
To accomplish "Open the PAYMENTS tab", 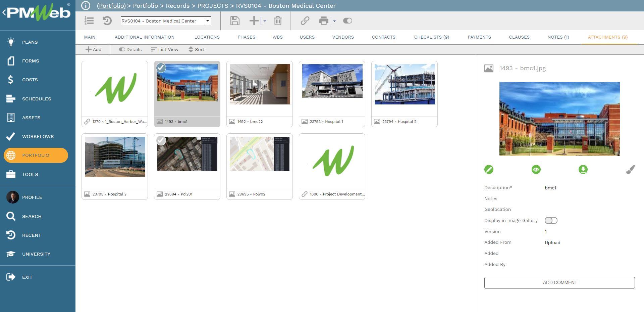I will click(479, 37).
